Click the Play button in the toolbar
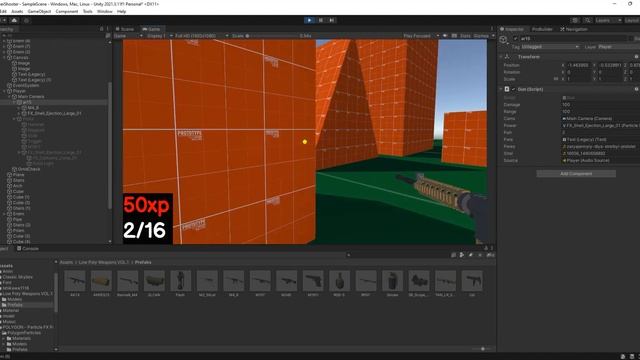The image size is (640, 360). click(x=309, y=20)
